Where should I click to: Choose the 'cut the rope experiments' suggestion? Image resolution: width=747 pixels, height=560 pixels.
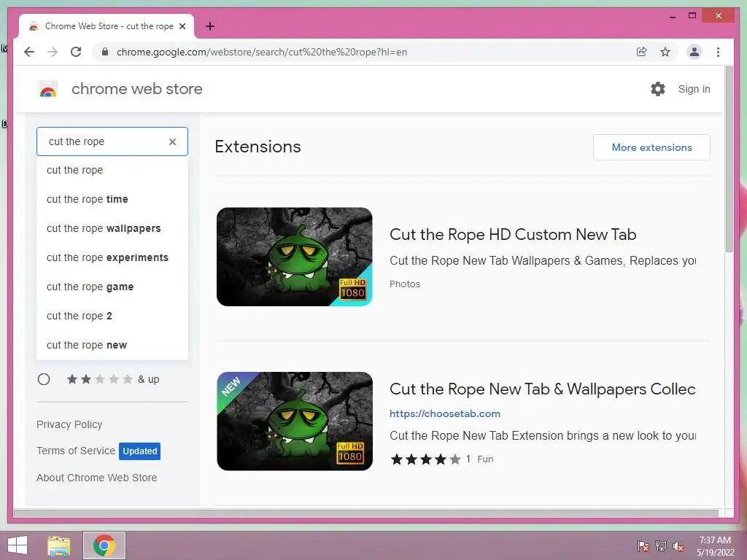(112, 257)
